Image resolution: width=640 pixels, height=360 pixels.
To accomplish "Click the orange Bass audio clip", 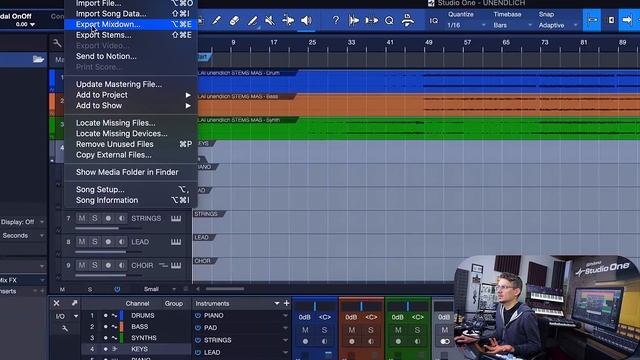I will (417, 105).
